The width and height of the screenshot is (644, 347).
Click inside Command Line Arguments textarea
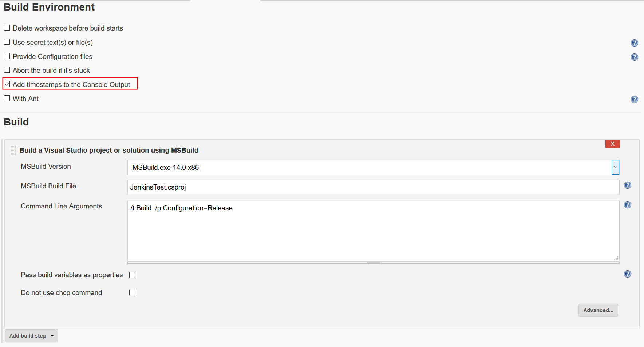(373, 231)
